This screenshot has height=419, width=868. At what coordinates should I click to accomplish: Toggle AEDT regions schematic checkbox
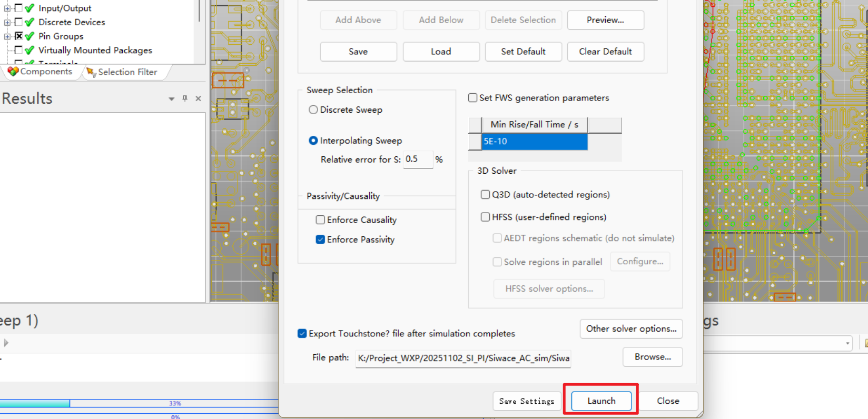[x=497, y=238]
